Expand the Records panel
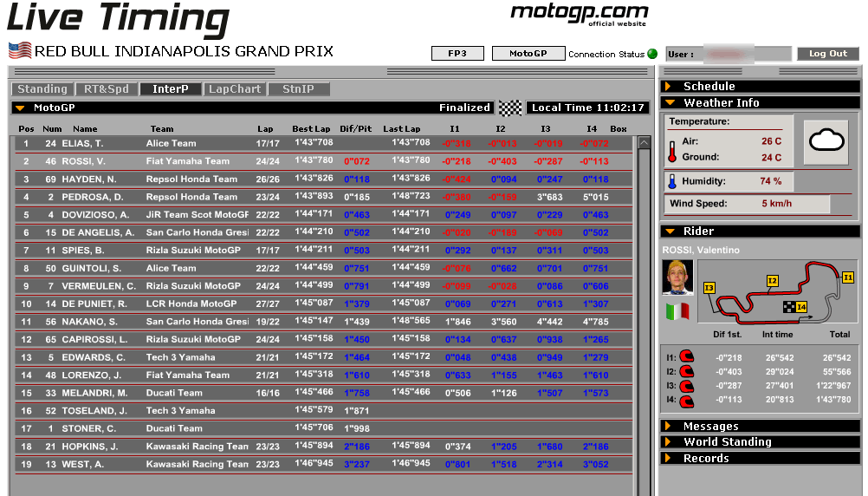Image resolution: width=868 pixels, height=496 pixels. [760, 459]
